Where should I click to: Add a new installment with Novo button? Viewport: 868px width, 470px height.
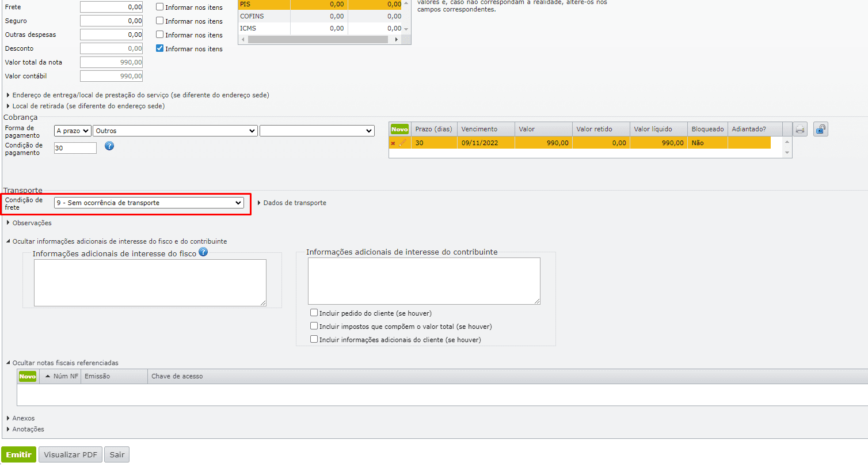click(x=399, y=129)
